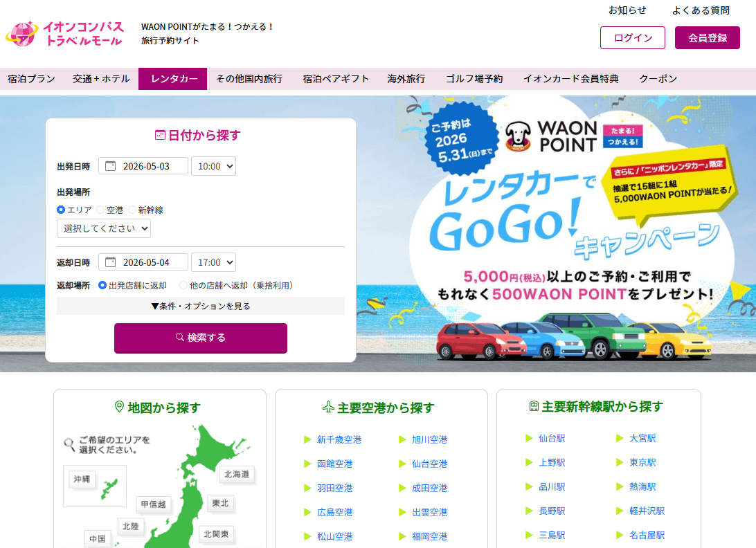Open the 宿泊ペアギフト menu tab
Image resolution: width=756 pixels, height=548 pixels.
336,79
